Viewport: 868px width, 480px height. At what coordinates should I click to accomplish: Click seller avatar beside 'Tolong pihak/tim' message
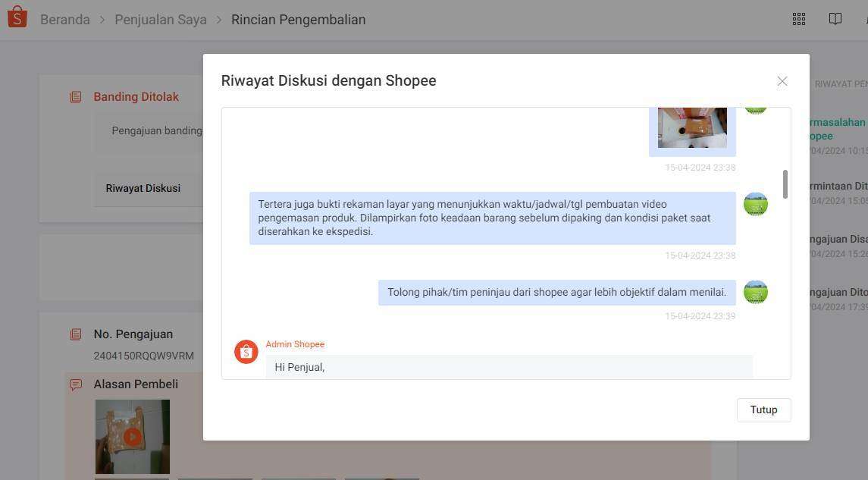756,292
